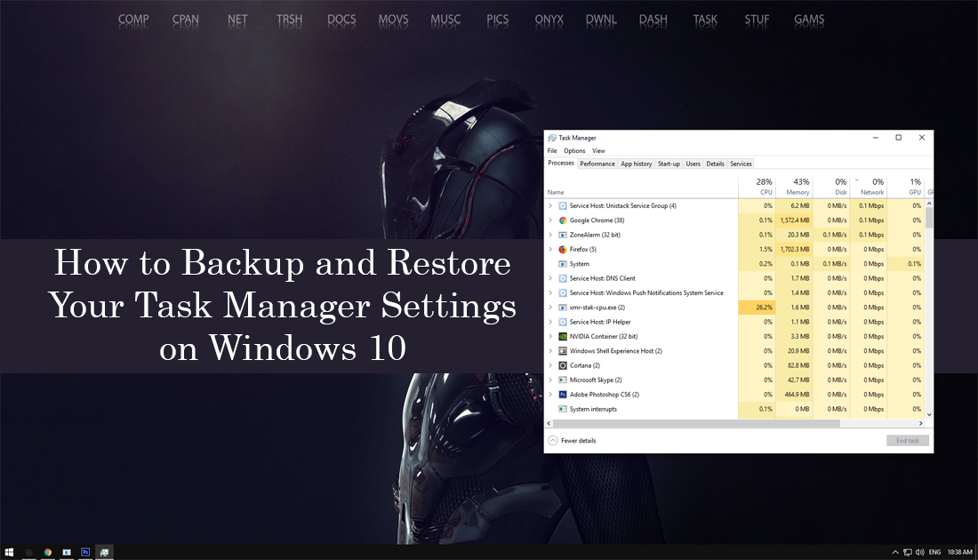
Task: Open the File menu in Task Manager
Action: click(552, 151)
